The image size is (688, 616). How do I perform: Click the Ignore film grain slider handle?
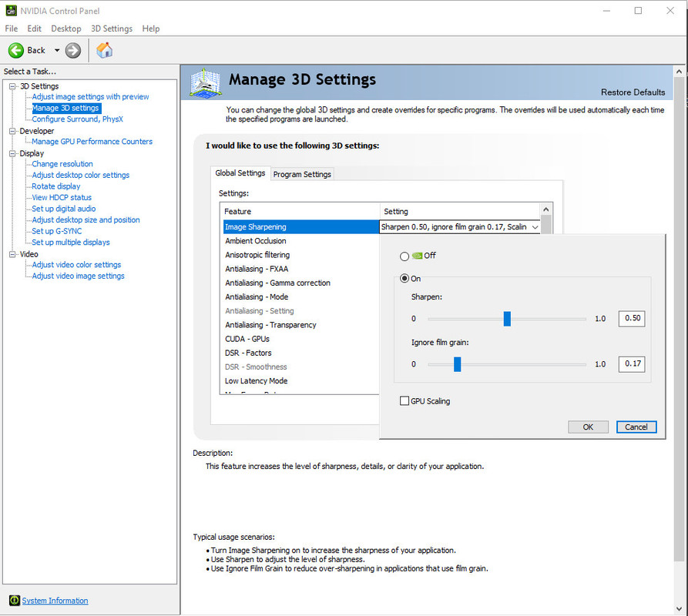[x=457, y=364]
